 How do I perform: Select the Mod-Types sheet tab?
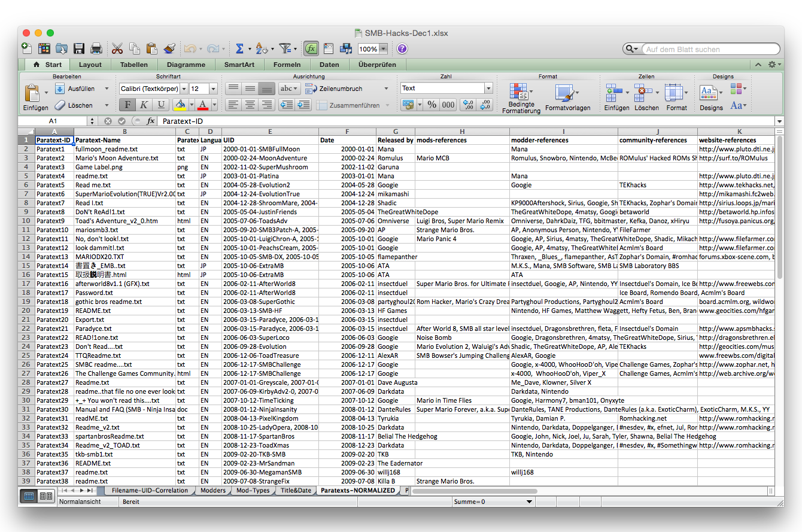253,490
